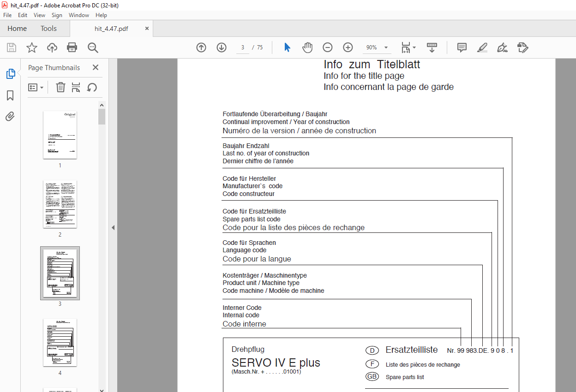Open the stamp tool icon
The image size is (576, 392).
coord(522,48)
